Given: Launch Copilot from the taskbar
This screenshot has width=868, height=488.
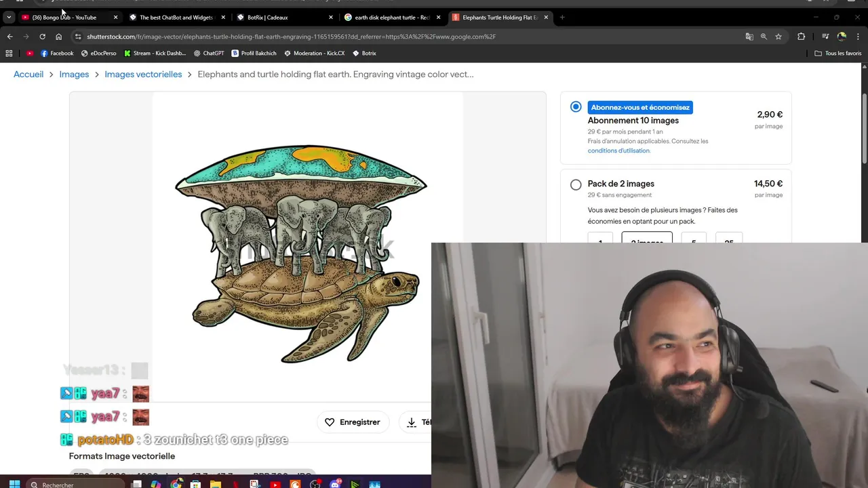Looking at the screenshot, I should click(x=157, y=484).
